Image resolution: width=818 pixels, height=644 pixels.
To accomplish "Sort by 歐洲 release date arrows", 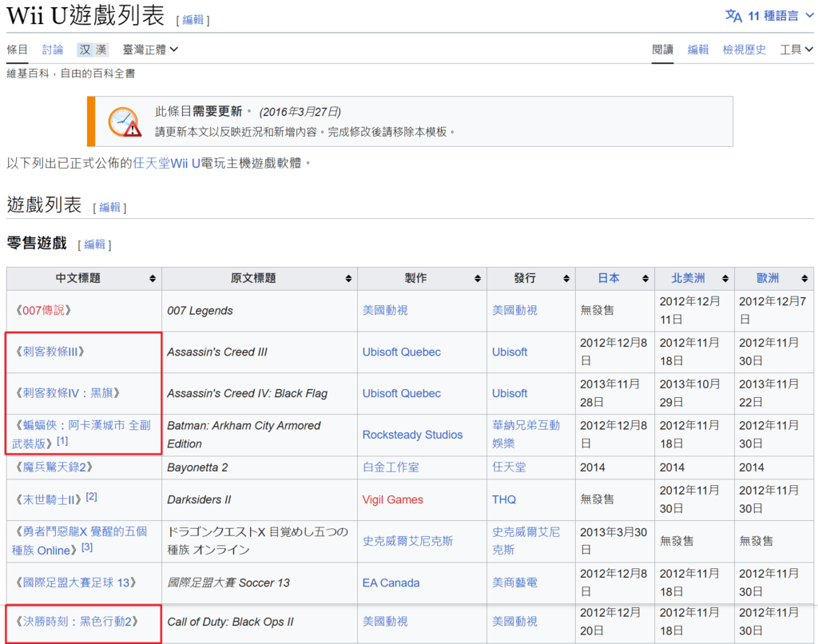I will 804,279.
